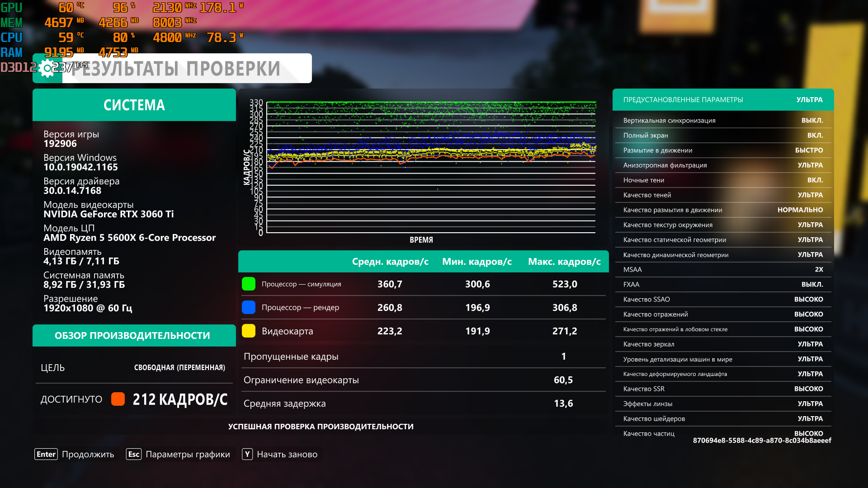
Task: Change the MSAA 2X value
Action: (818, 270)
